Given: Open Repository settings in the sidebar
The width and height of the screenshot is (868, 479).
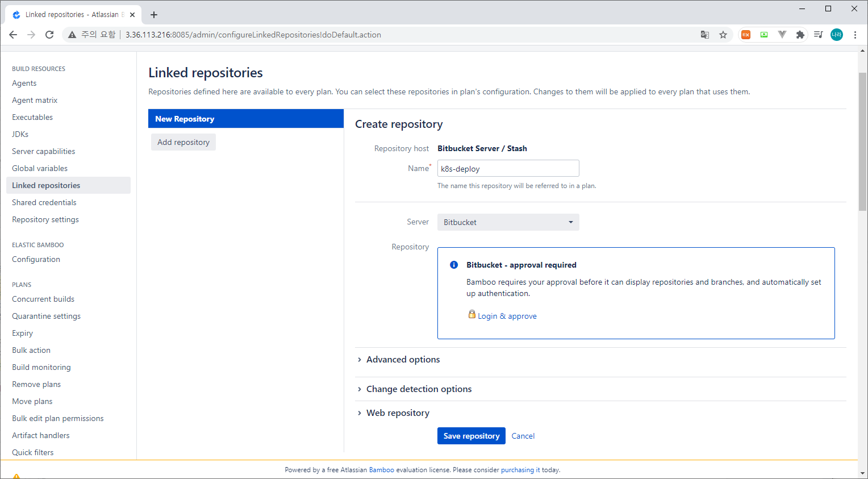Looking at the screenshot, I should (45, 219).
